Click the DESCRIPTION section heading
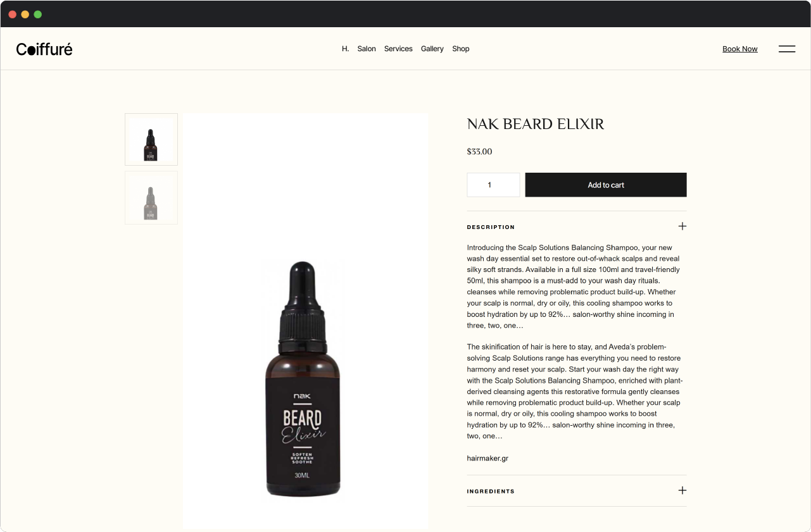Screen dimensions: 811x532 (x=491, y=227)
